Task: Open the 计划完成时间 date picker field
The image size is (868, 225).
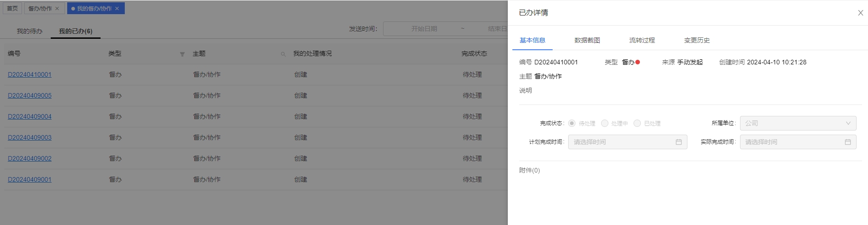Action: click(622, 142)
